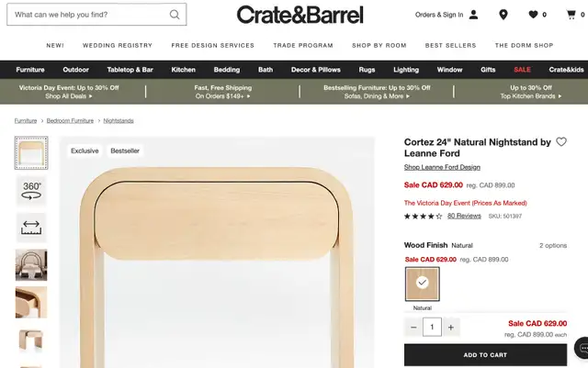Show the dimensions ruler icon
This screenshot has height=368, width=588.
31,228
